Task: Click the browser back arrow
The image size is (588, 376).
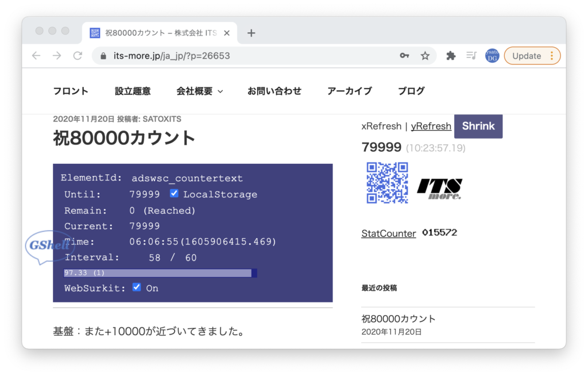Action: 36,56
